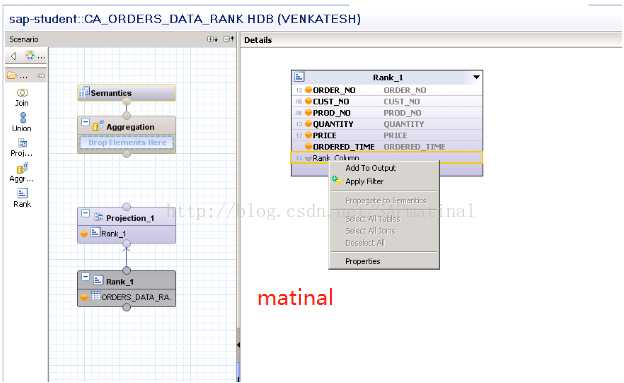
Task: Click the Semantics node icon
Action: point(85,92)
